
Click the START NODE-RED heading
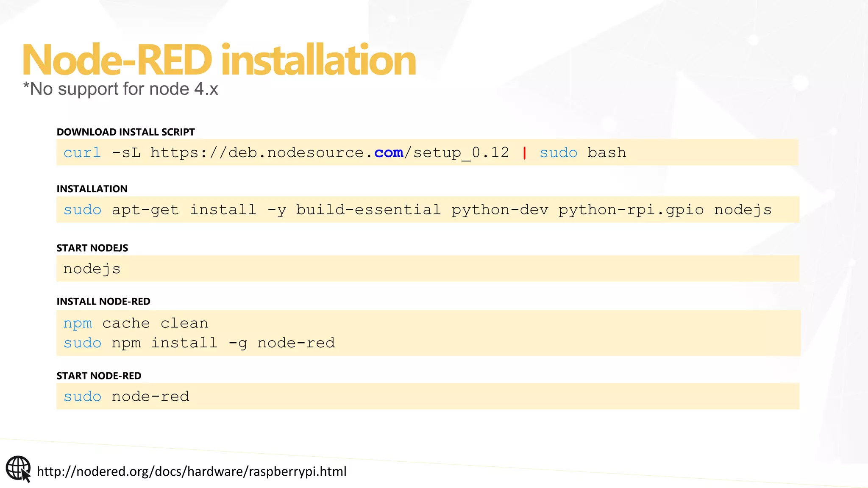(99, 376)
